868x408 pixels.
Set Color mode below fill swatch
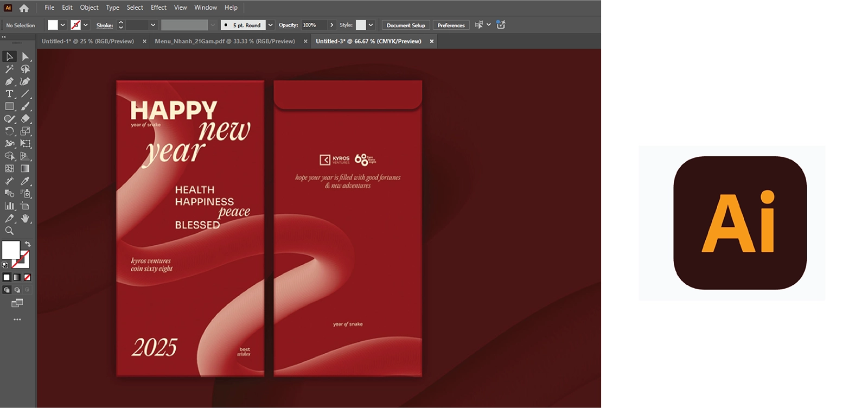click(x=7, y=277)
